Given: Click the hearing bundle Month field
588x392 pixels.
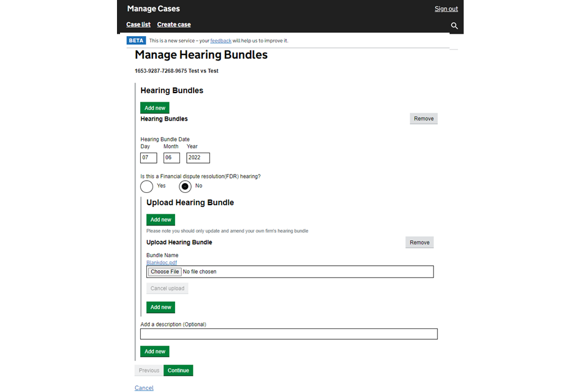Looking at the screenshot, I should click(x=171, y=158).
